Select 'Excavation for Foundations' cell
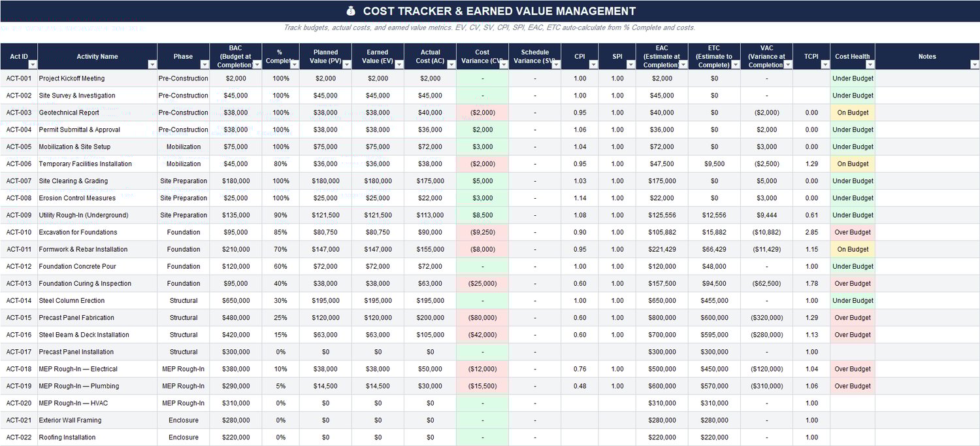Viewport: 980px width, 446px height. 97,232
